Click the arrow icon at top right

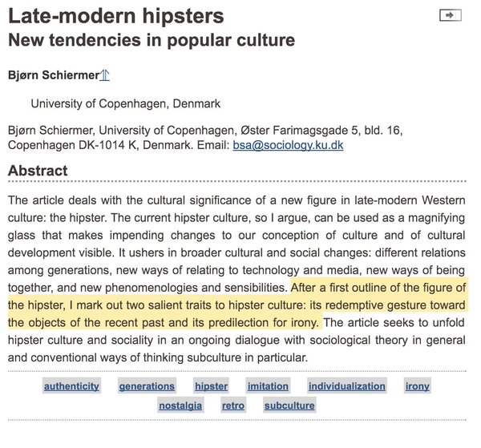point(450,15)
